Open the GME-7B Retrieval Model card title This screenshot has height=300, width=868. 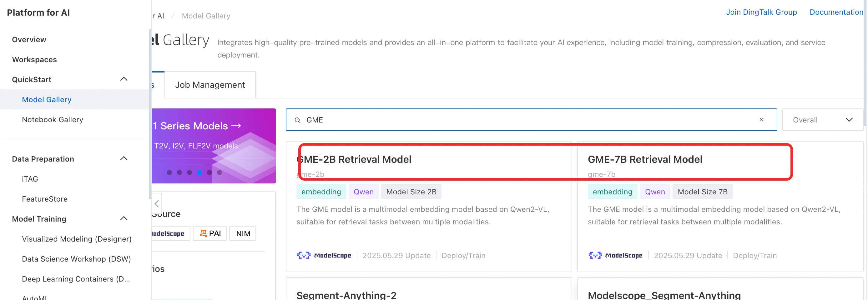click(645, 159)
